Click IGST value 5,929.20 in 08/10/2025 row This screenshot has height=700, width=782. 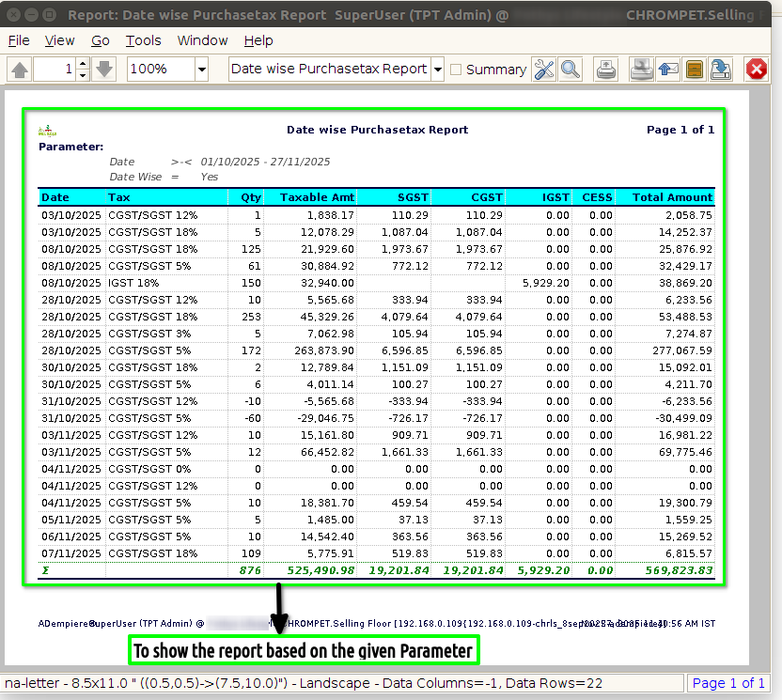[x=545, y=283]
